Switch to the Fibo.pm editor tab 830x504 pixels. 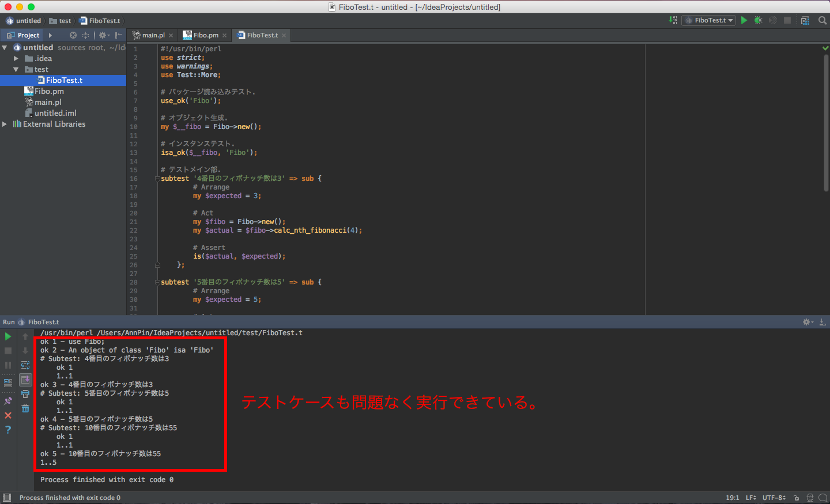click(205, 35)
